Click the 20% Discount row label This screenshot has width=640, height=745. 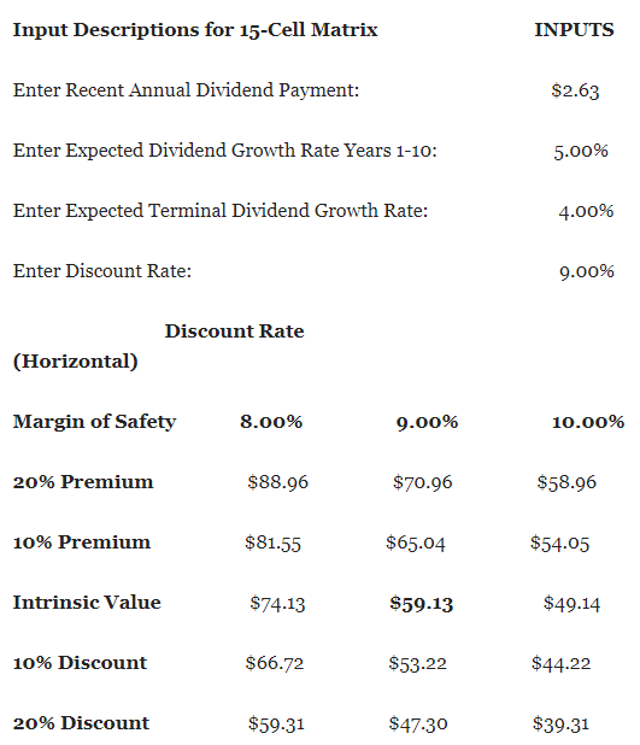pyautogui.click(x=81, y=723)
